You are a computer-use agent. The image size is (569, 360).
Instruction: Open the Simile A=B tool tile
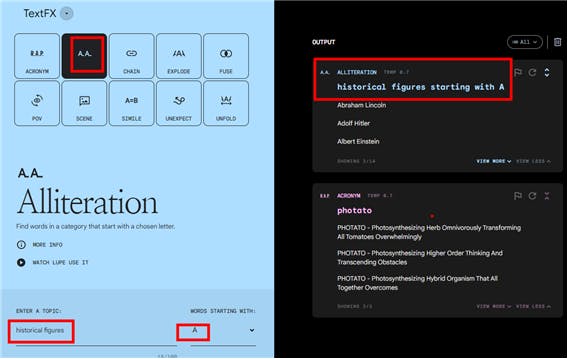[131, 103]
